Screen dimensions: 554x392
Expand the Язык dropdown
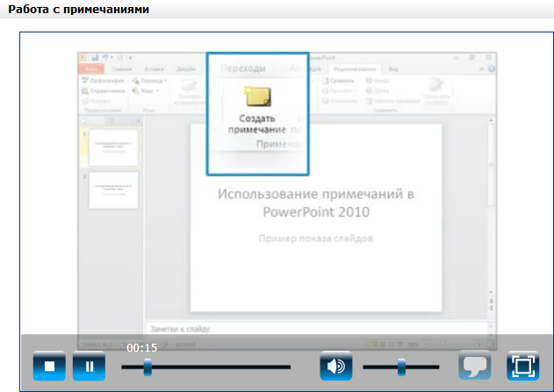[x=146, y=91]
